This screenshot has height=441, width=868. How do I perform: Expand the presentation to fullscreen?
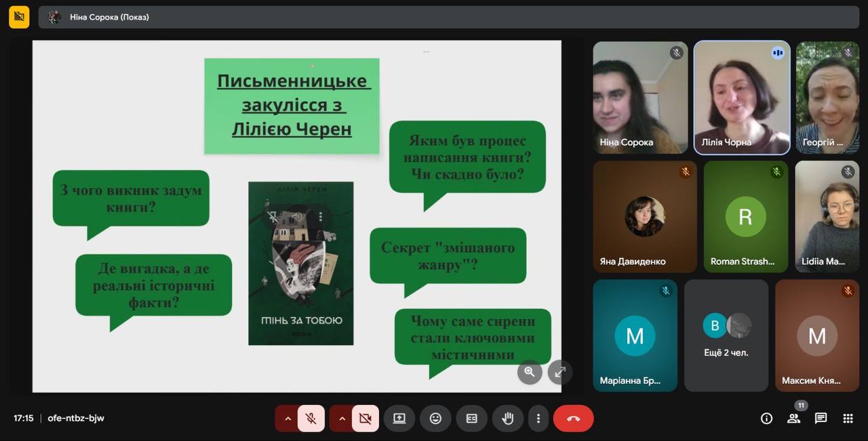click(560, 372)
